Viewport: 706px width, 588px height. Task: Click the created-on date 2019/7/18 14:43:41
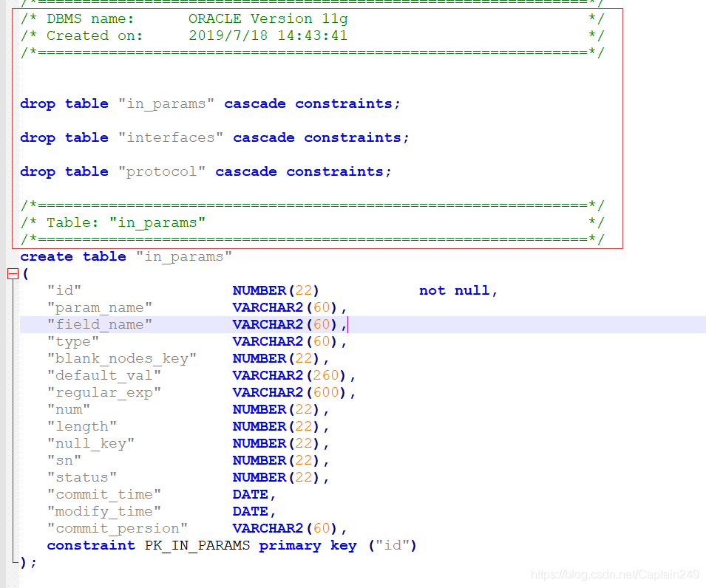pos(268,35)
